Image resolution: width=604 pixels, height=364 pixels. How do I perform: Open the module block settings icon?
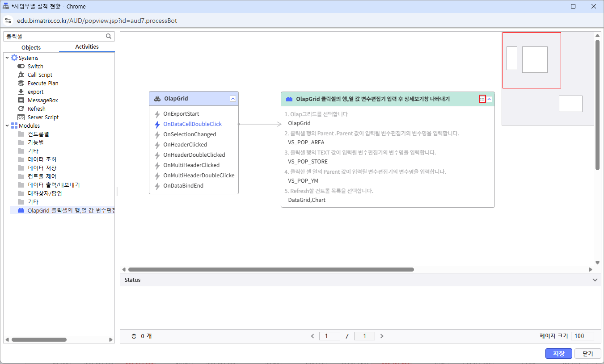[x=482, y=99]
